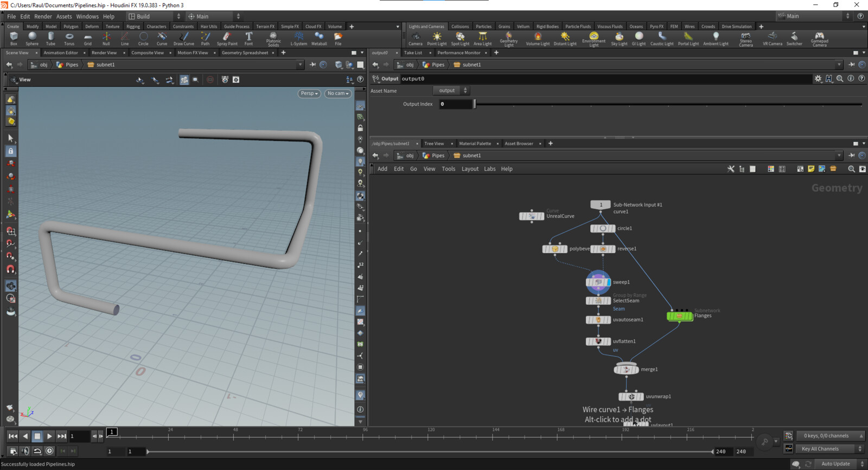Add a Sky Light
The height and width of the screenshot is (470, 868).
click(x=619, y=38)
